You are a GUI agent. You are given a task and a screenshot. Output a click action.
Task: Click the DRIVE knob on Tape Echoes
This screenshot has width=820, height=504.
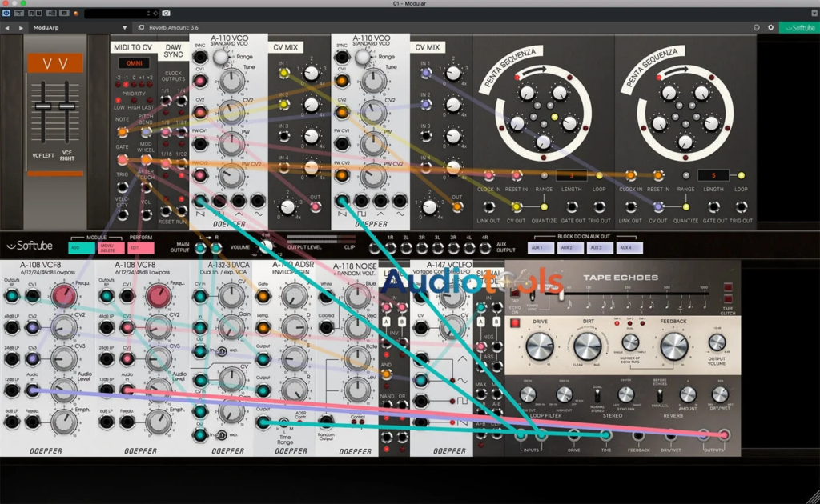(x=540, y=346)
